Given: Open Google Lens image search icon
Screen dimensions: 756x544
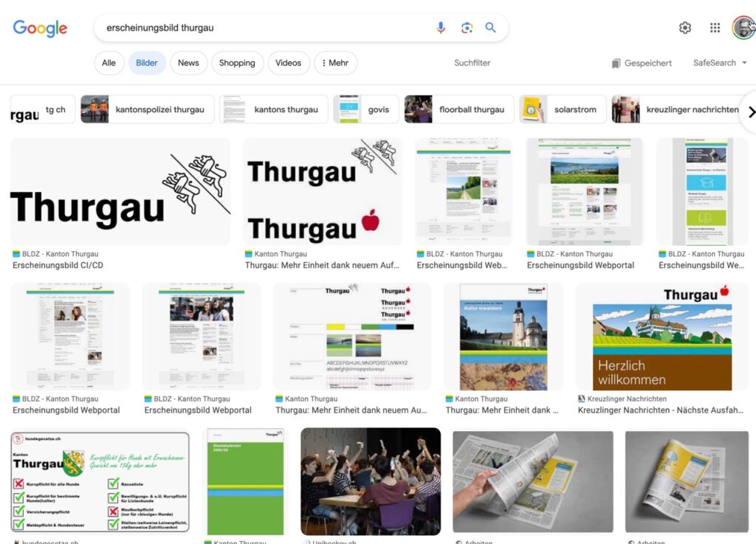Looking at the screenshot, I should (x=467, y=28).
